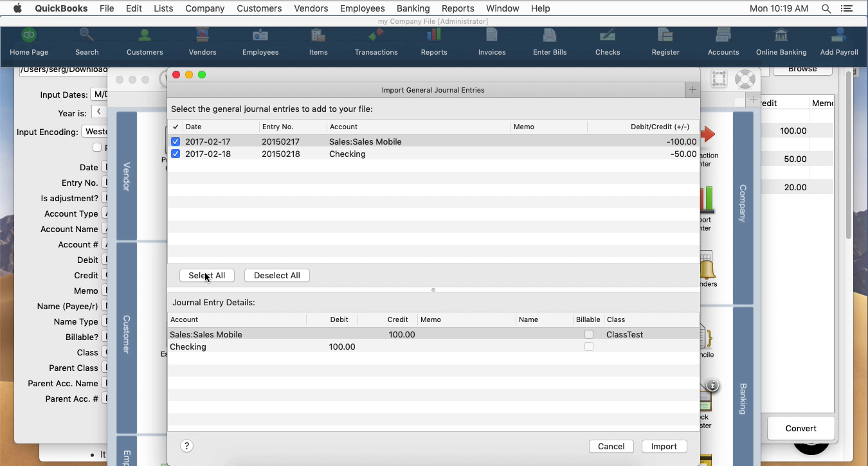This screenshot has width=868, height=466.
Task: Toggle Billable for Checking detail row
Action: point(588,346)
